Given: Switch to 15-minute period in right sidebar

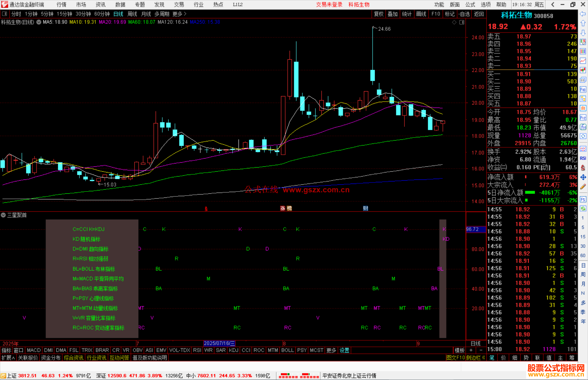Looking at the screenshot, I should tap(583, 237).
